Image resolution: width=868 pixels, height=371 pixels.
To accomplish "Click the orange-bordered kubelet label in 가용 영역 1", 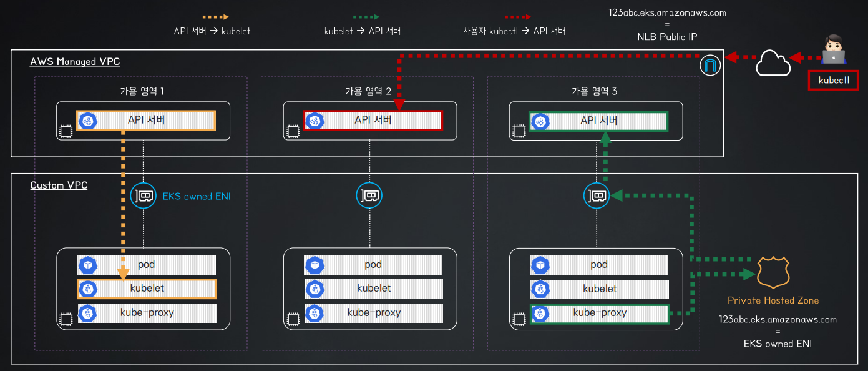I will coord(147,289).
